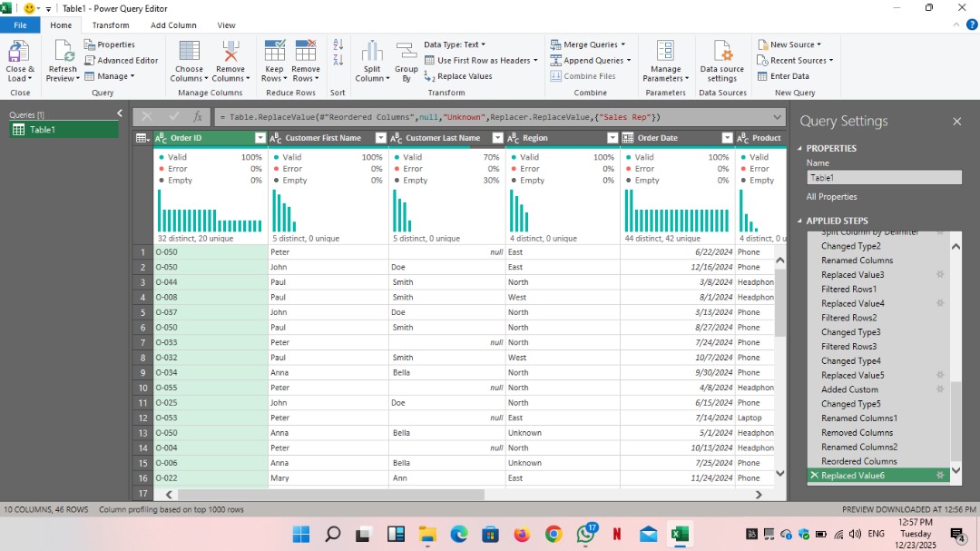The image size is (980, 551).
Task: Open Region column filter dropdown
Action: click(612, 138)
